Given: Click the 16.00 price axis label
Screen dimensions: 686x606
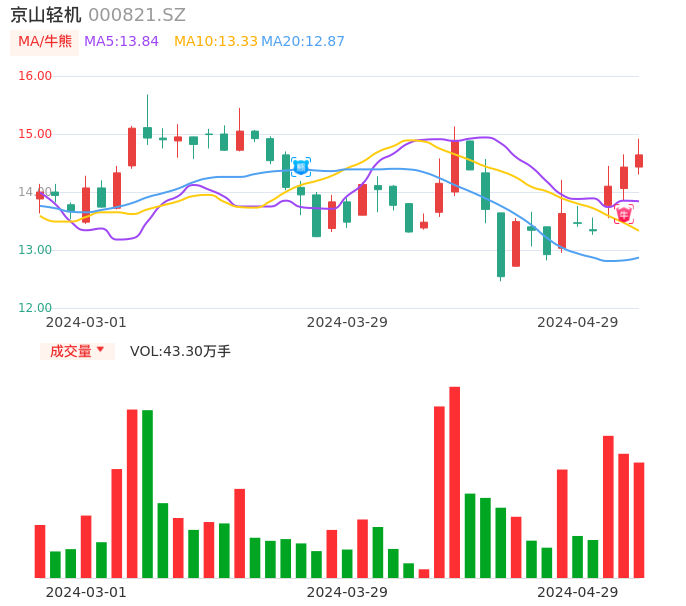Looking at the screenshot, I should click(x=36, y=76).
